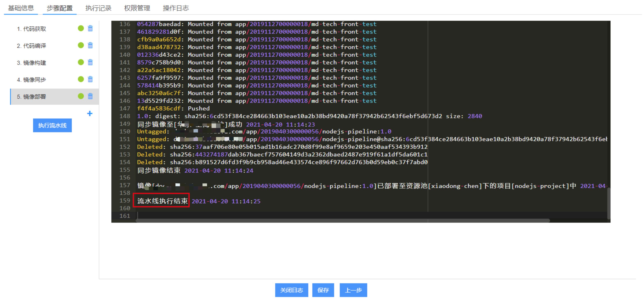This screenshot has width=644, height=299.
Task: Click hash abc3250a6c7f on line 145
Action: coord(159,93)
